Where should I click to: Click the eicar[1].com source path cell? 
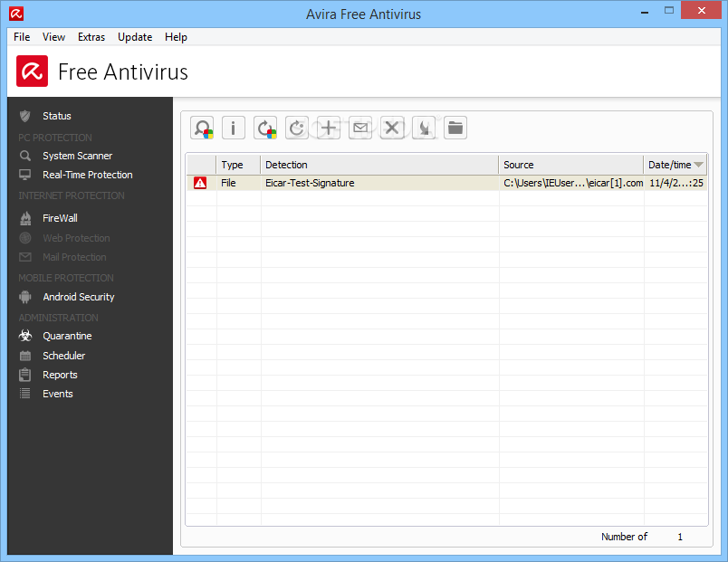click(x=571, y=183)
